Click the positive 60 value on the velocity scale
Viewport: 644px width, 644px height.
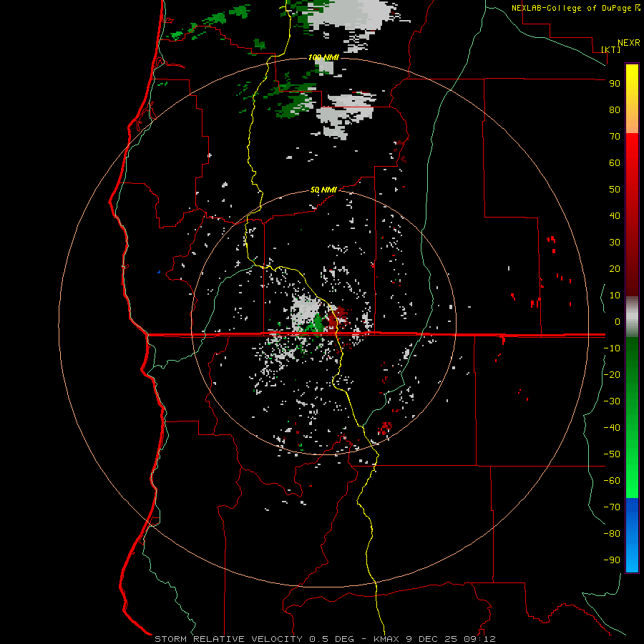pos(615,163)
